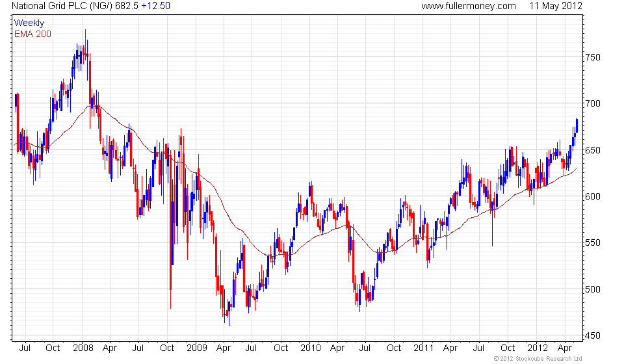This screenshot has height=364, width=637.
Task: Click the change value '+12.50'
Action: click(155, 6)
